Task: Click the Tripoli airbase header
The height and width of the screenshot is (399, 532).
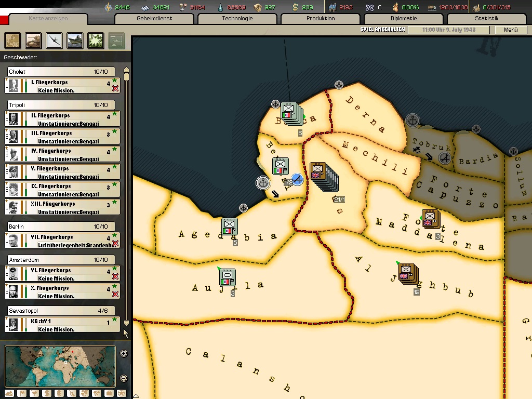Action: click(x=61, y=105)
